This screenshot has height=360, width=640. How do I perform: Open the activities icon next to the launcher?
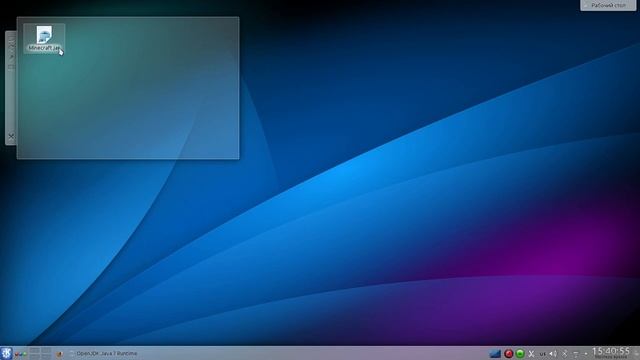(x=20, y=354)
